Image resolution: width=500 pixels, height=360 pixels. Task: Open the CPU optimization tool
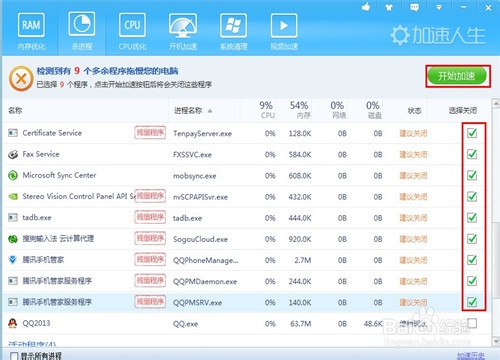tap(132, 32)
